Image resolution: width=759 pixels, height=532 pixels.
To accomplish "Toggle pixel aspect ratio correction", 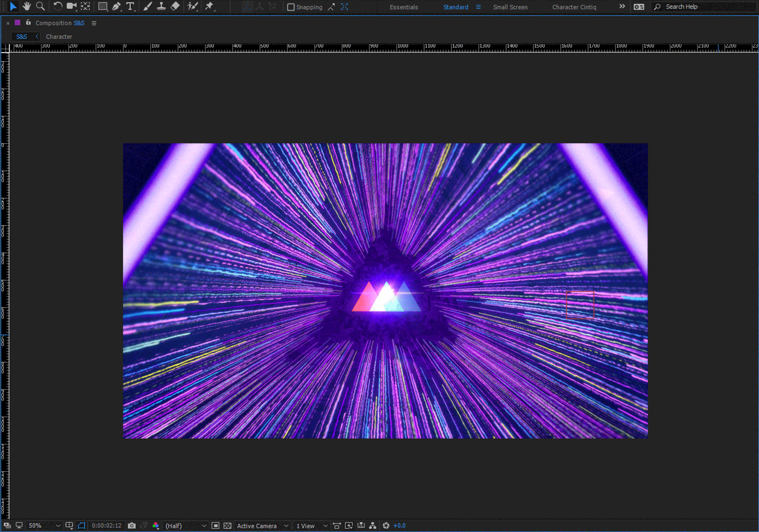I will point(337,525).
